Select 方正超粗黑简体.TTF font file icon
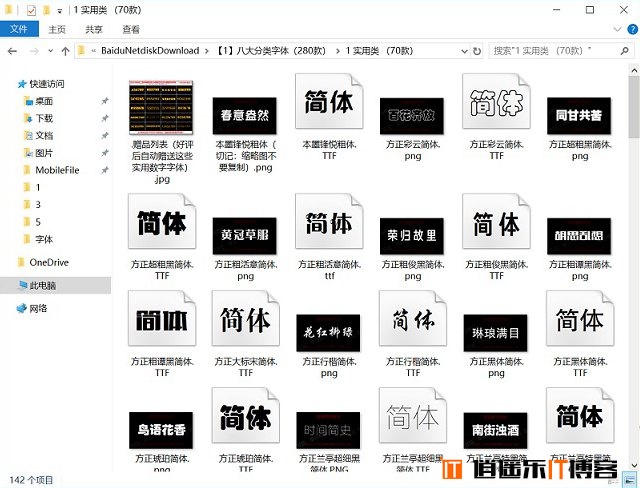The width and height of the screenshot is (640, 488). coord(162,221)
